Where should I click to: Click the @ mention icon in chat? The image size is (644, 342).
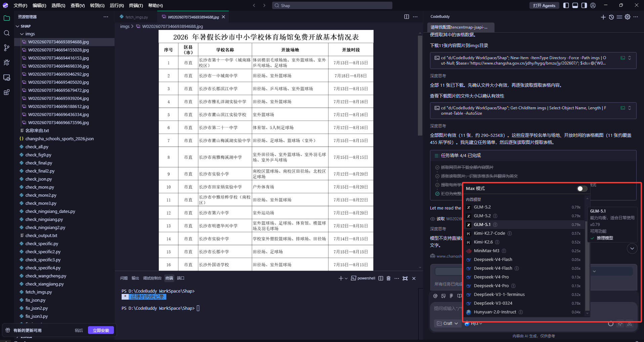[x=435, y=296]
